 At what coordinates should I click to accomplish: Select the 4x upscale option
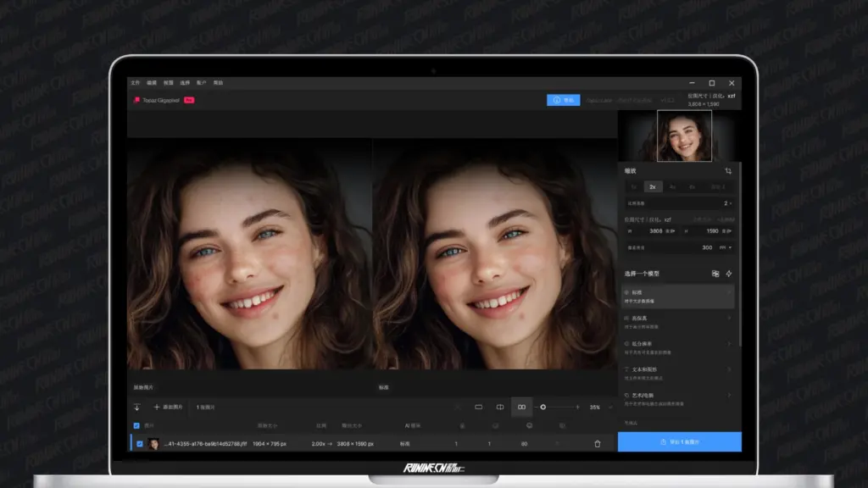tap(674, 186)
